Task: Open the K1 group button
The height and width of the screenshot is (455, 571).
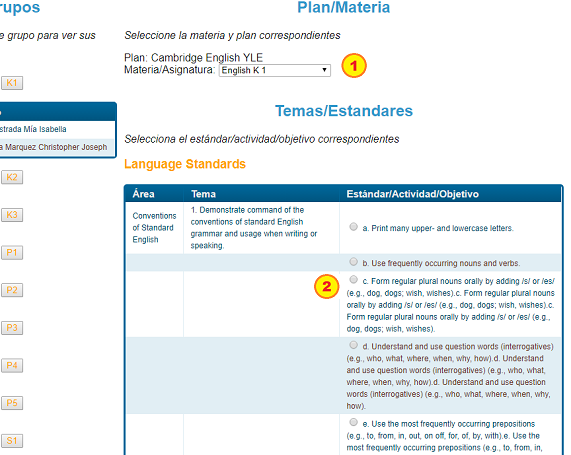Action: [x=12, y=83]
